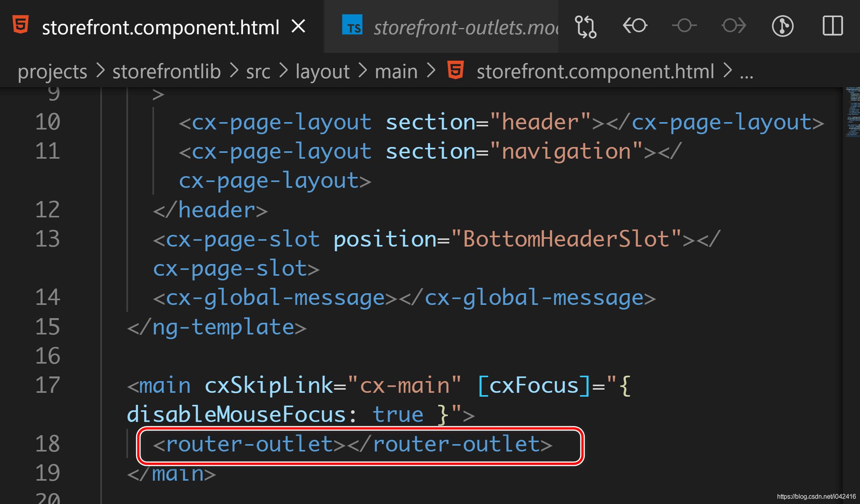The image size is (860, 504).
Task: Click line number 13 in the gutter
Action: [x=47, y=239]
